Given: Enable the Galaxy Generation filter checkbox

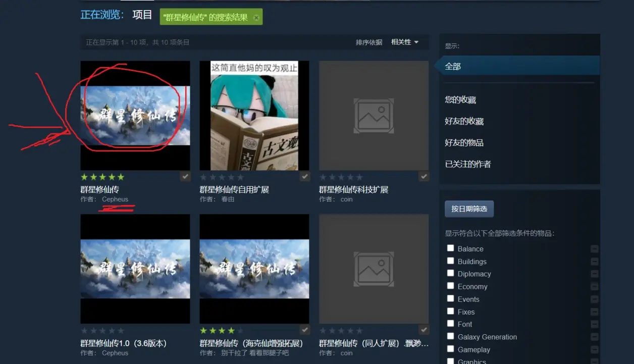Looking at the screenshot, I should (450, 336).
